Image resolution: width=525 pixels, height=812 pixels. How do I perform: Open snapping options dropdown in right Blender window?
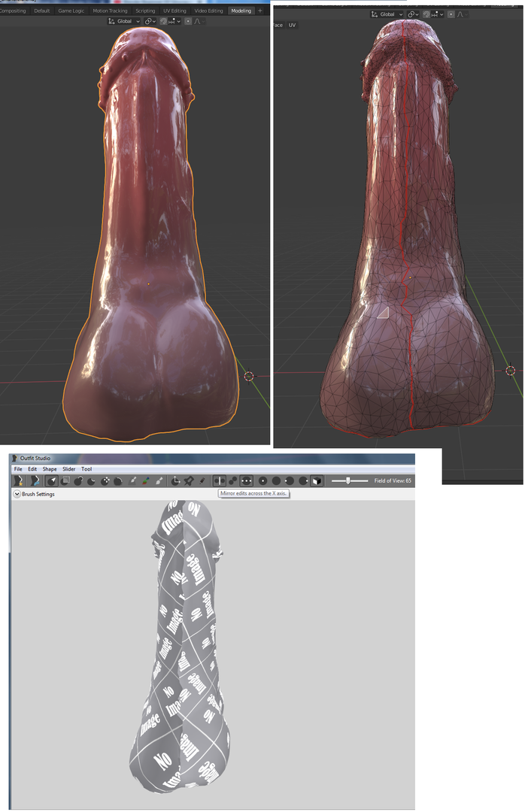tap(436, 14)
